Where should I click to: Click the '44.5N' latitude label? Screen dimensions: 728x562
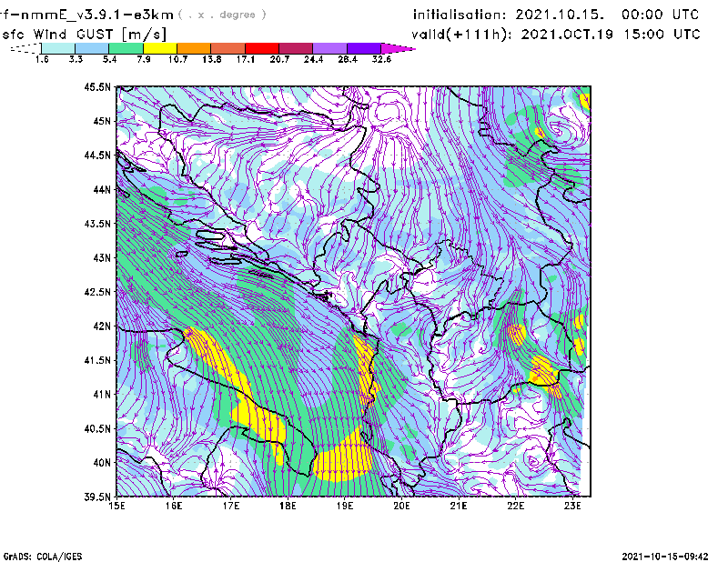click(x=97, y=155)
